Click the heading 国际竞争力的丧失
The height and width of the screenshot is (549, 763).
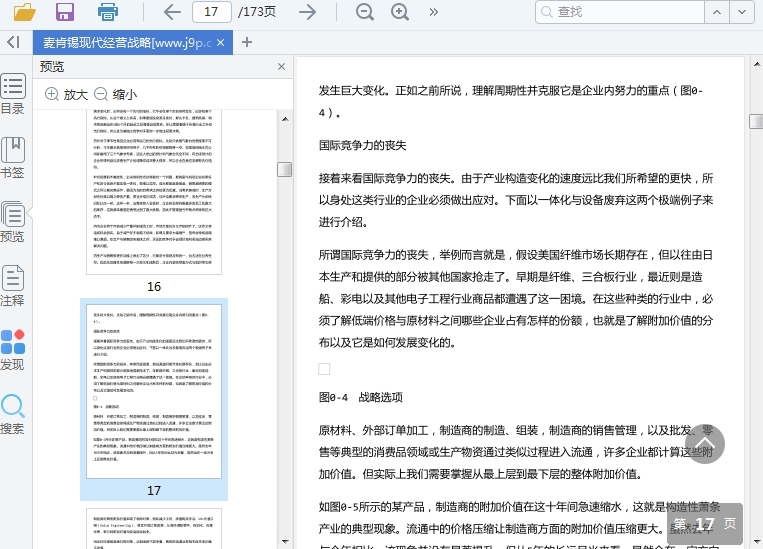pyautogui.click(x=363, y=145)
